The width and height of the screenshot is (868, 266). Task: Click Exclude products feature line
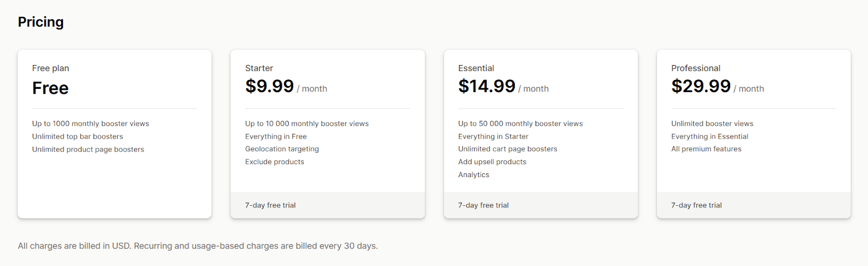point(275,162)
